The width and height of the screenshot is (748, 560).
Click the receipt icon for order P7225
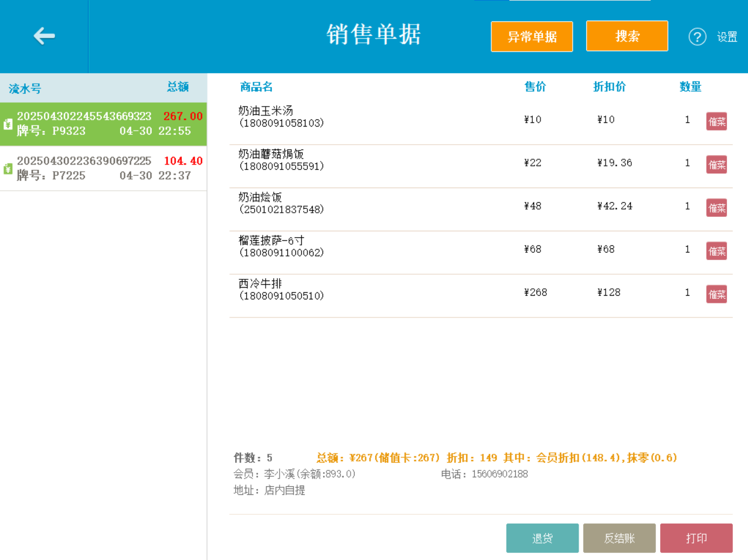[x=8, y=169]
